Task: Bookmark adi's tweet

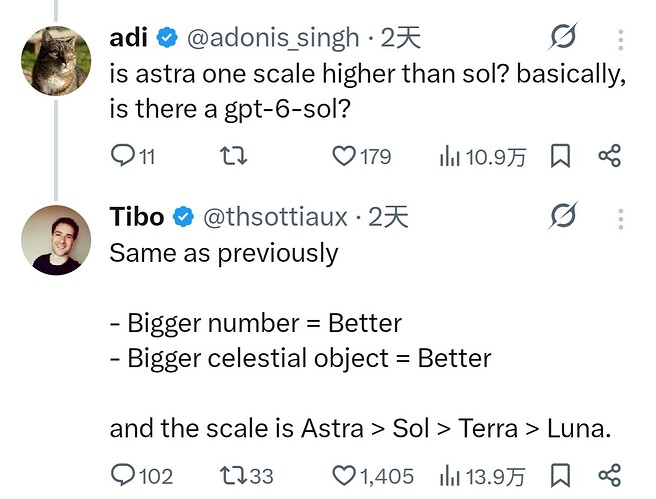Action: pos(560,156)
